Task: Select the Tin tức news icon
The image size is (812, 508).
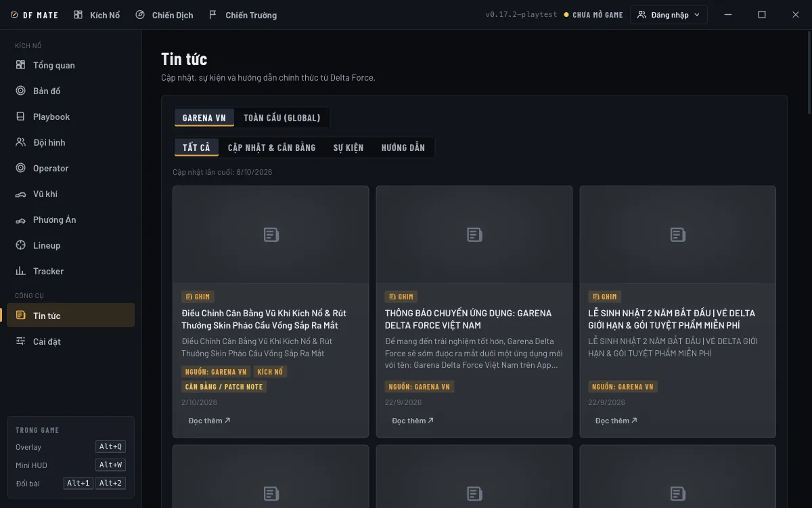Action: point(20,316)
